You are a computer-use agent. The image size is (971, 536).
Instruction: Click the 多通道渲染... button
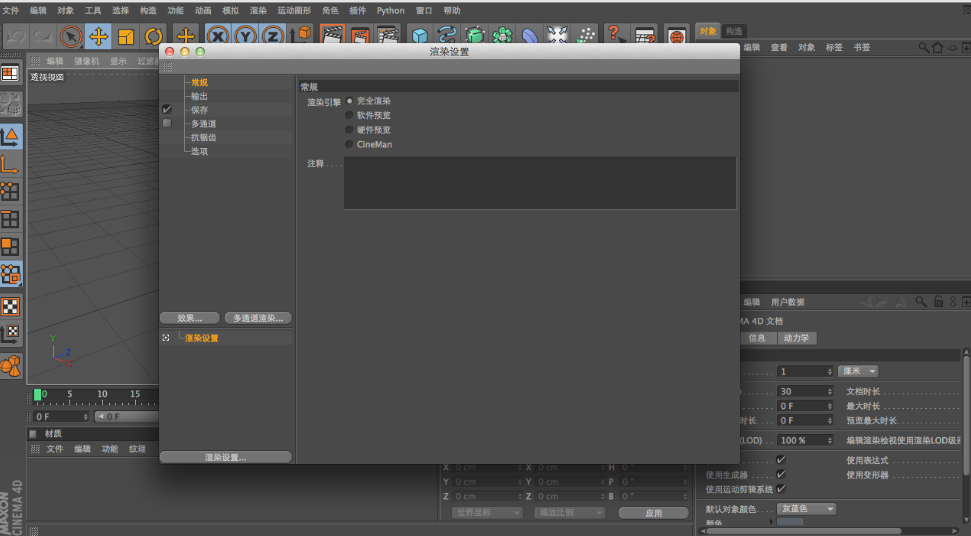(258, 318)
